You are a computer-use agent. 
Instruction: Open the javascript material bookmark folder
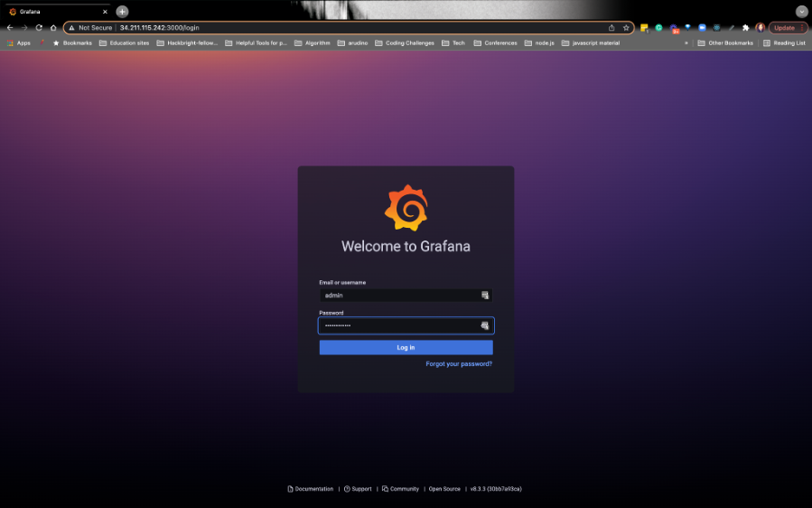(x=591, y=43)
